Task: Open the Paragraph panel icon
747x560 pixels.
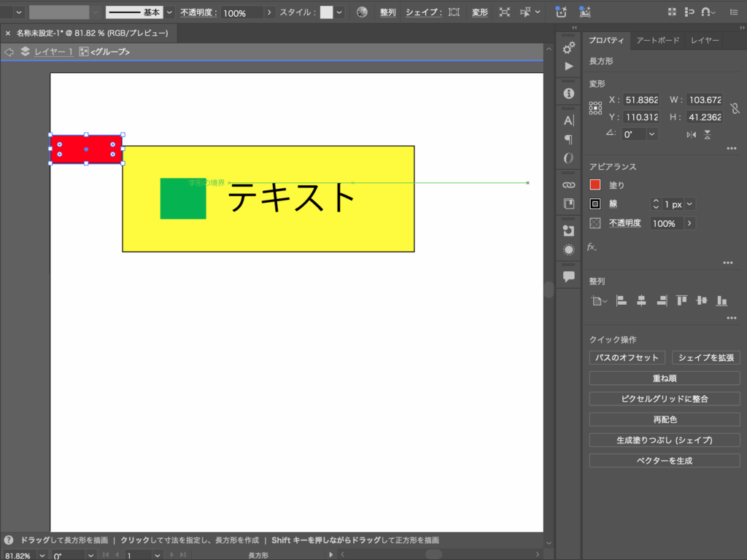Action: pyautogui.click(x=569, y=139)
